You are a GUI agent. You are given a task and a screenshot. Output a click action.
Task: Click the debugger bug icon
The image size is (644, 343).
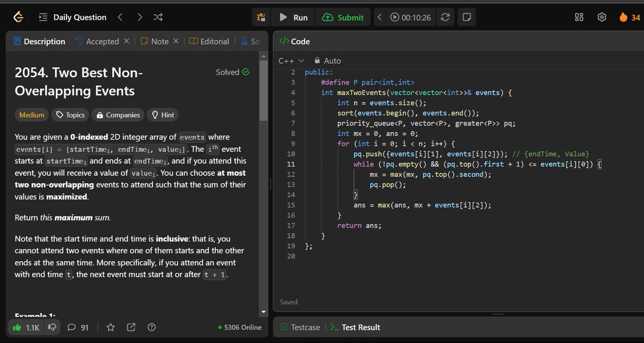261,17
